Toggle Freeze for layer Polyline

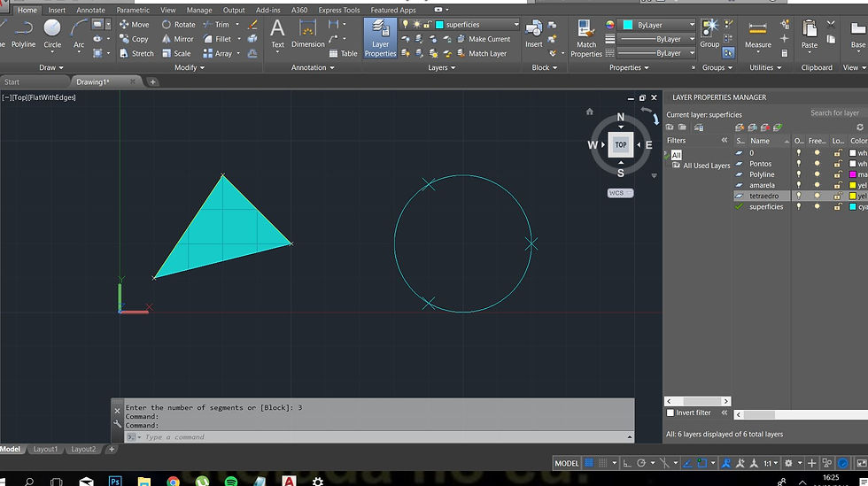click(817, 174)
